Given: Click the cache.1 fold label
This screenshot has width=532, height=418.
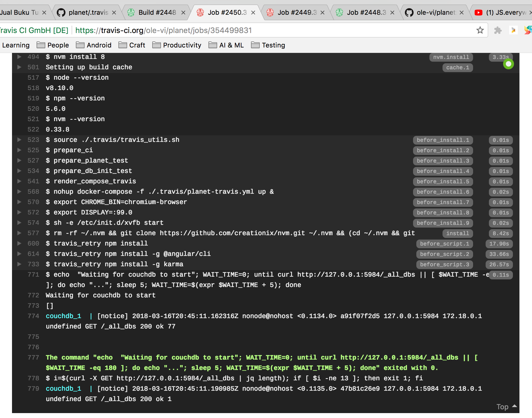Looking at the screenshot, I should point(458,67).
